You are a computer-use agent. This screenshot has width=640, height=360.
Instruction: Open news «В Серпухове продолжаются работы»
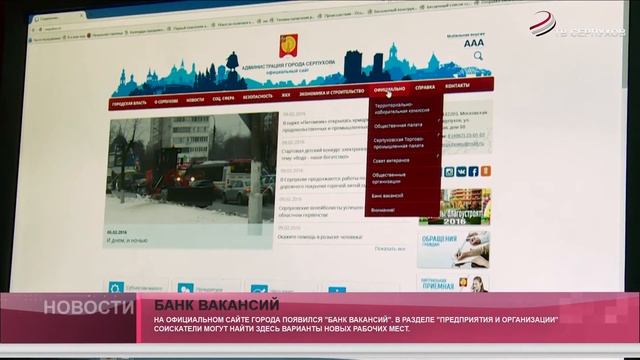[x=322, y=182]
